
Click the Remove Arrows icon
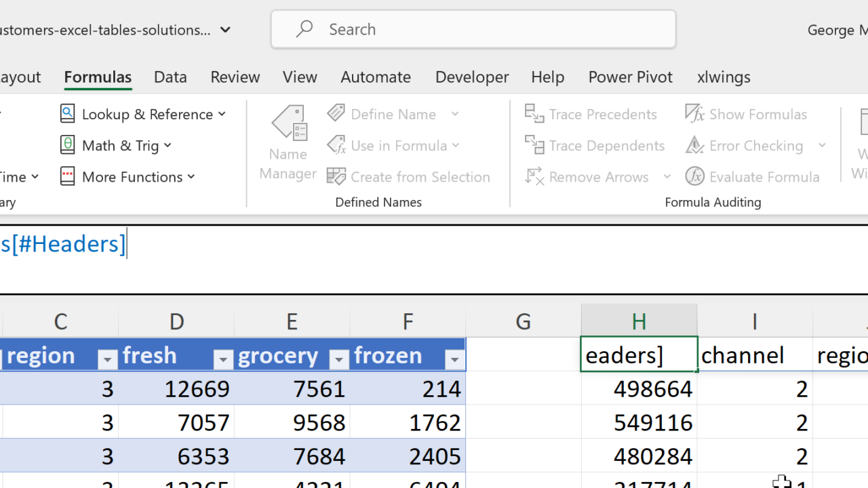535,177
